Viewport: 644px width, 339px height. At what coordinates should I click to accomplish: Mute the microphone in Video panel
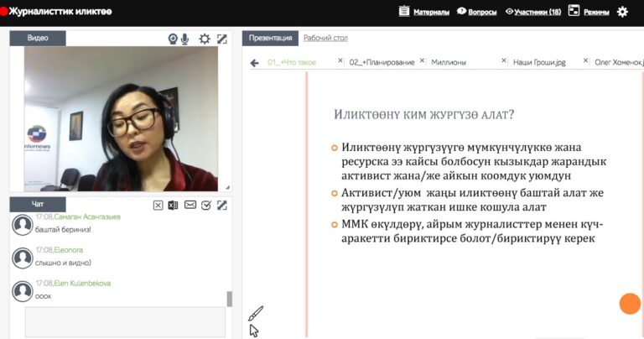coord(184,39)
